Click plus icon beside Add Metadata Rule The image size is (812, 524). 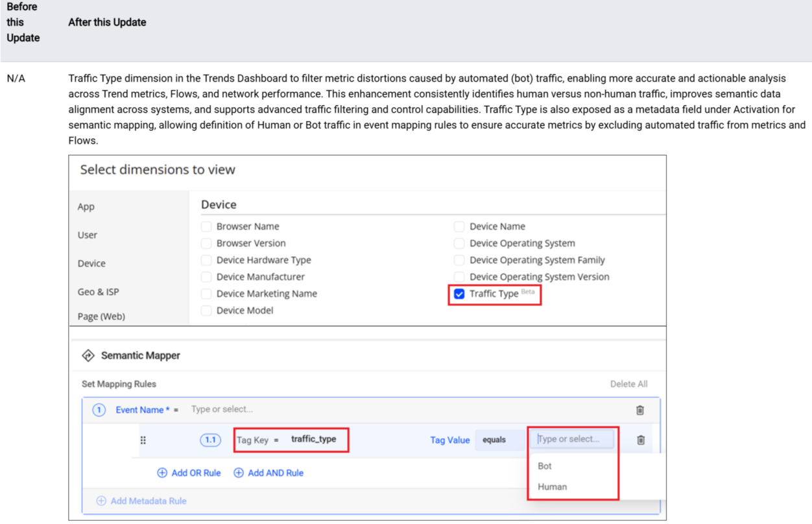[x=101, y=501]
